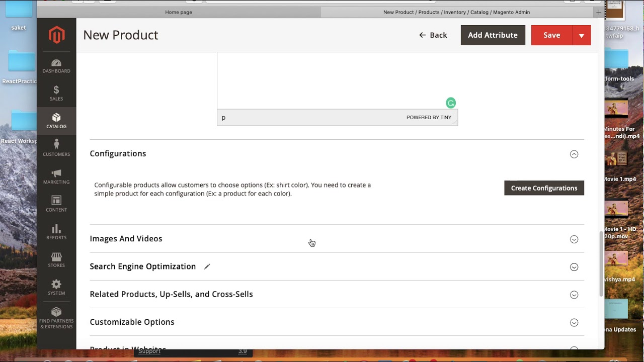
Task: Expand the Customizable Options section
Action: (x=574, y=322)
